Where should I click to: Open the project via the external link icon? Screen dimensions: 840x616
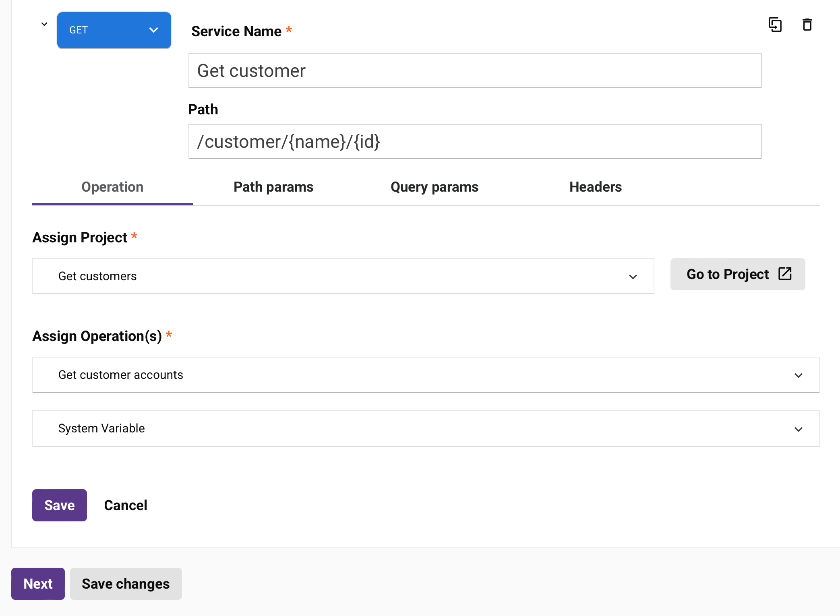tap(785, 274)
